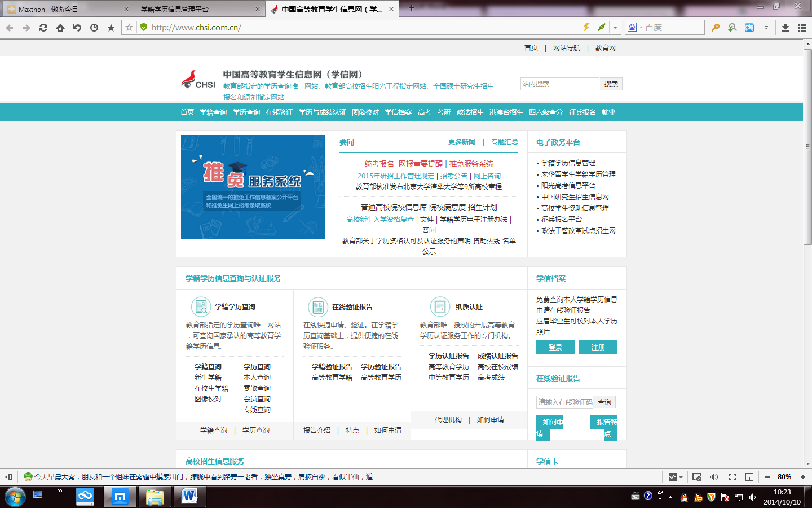Toggle the sidebar panel icon in status bar

8,477
